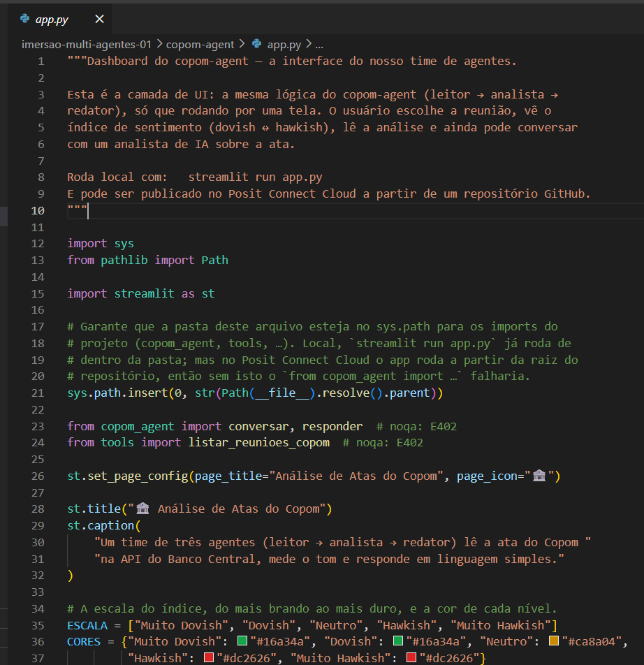Open copom-agent breadcrumb folder
Viewport: 644px width, 665px height.
point(200,45)
